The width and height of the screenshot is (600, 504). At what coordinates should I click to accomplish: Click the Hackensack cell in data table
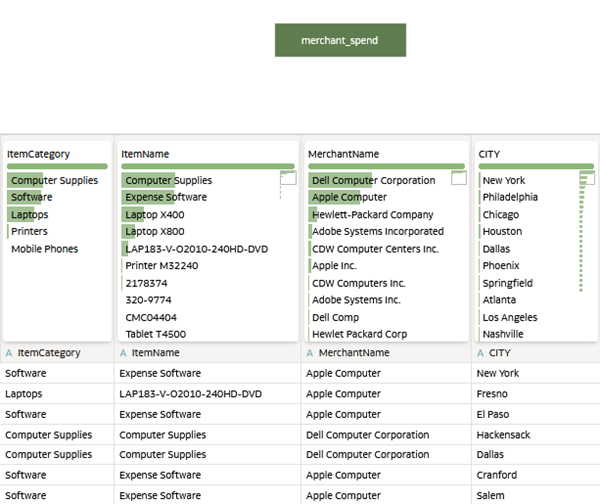point(536,435)
